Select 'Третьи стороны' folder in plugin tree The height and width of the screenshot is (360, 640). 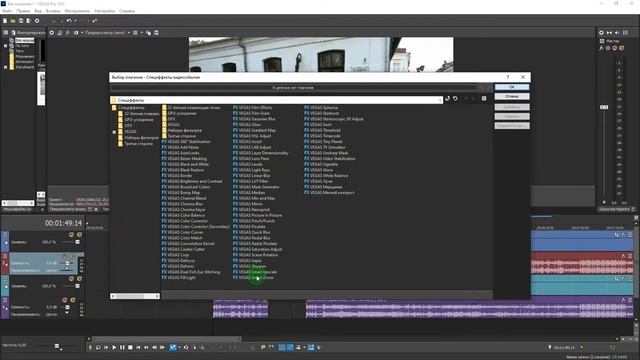click(x=136, y=144)
